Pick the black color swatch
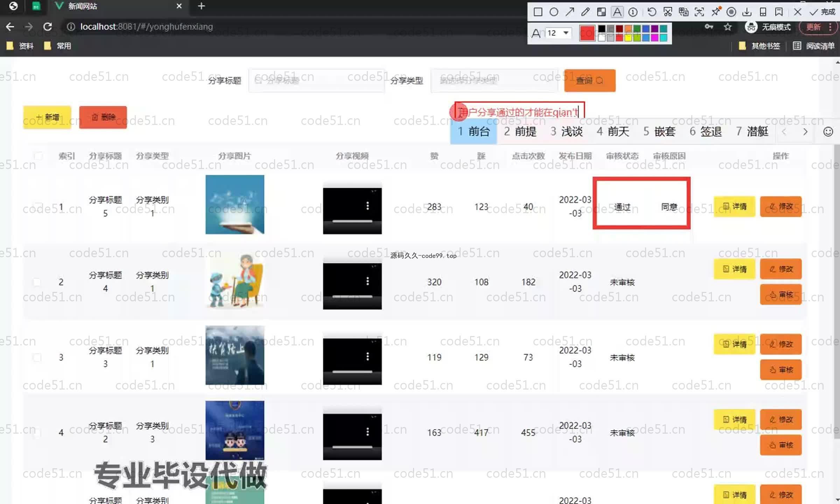The height and width of the screenshot is (504, 840). (602, 29)
